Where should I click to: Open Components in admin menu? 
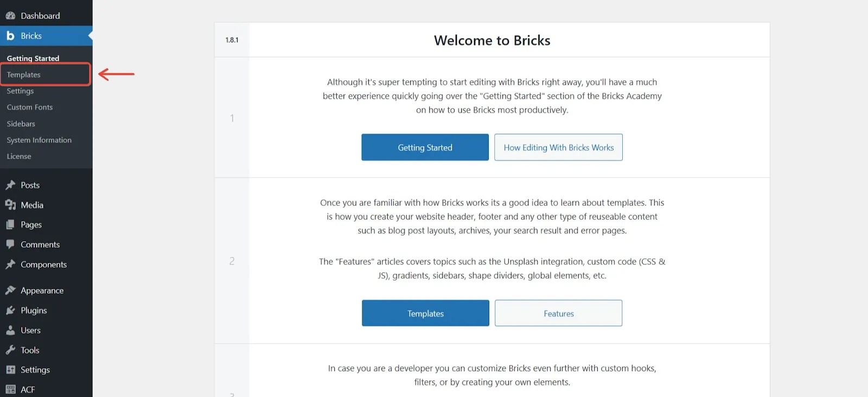46,264
